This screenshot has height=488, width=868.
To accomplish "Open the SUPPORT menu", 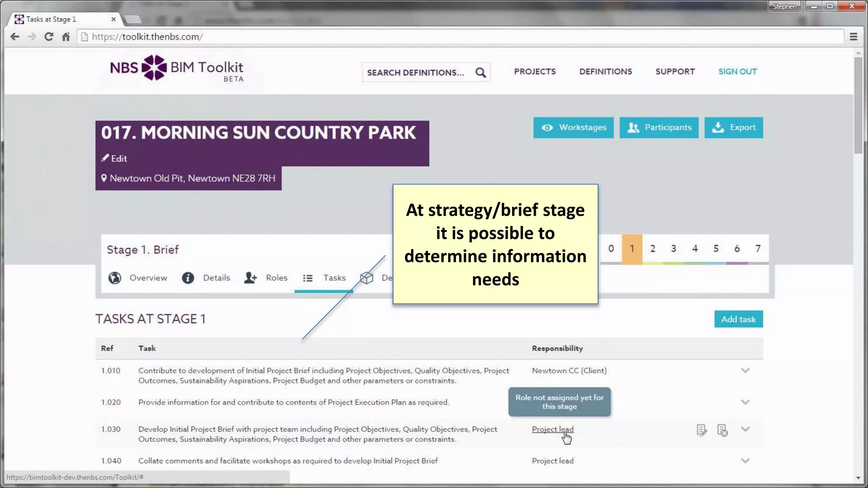I will pos(675,72).
